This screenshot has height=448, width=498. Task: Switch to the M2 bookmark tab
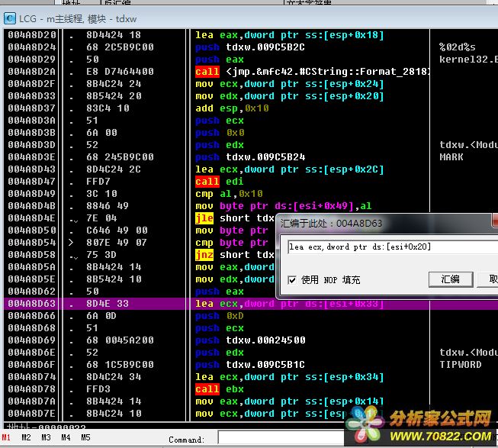pos(27,437)
